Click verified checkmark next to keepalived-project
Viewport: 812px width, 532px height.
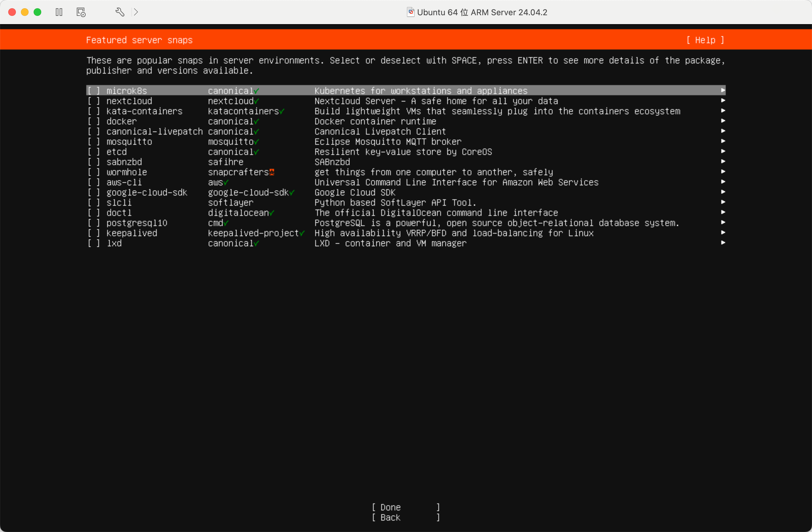click(302, 233)
